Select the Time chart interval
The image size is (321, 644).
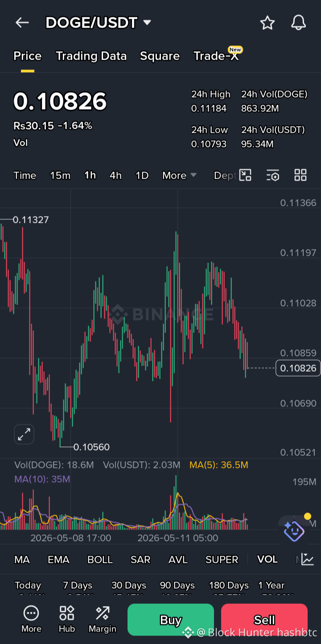click(25, 176)
